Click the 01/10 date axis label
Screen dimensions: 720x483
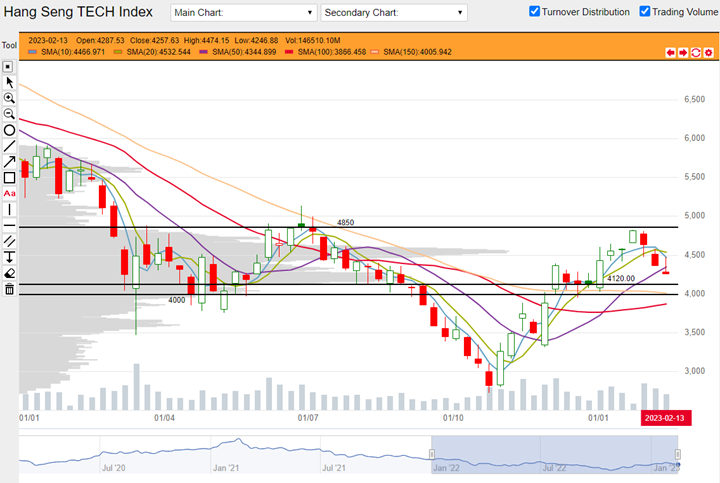(453, 418)
